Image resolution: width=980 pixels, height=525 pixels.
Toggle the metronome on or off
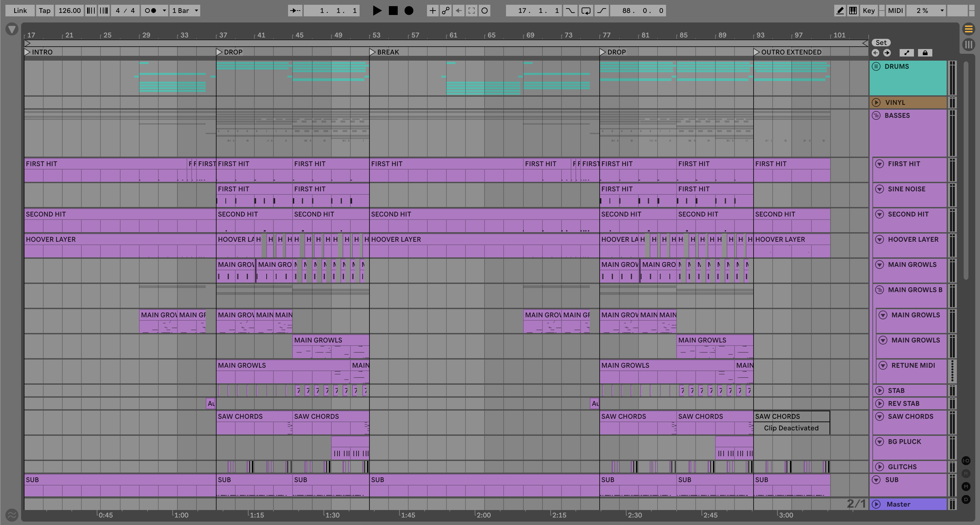click(151, 11)
